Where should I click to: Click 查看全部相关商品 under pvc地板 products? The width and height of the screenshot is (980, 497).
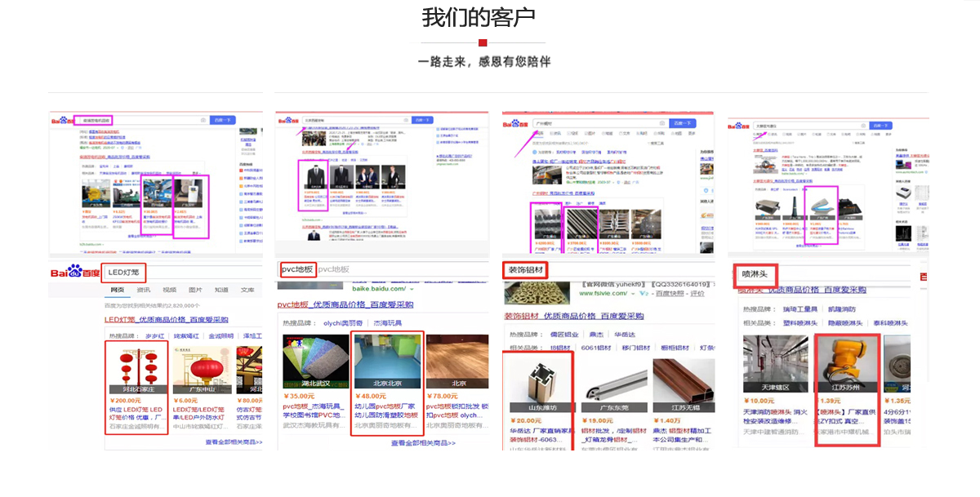(x=422, y=443)
